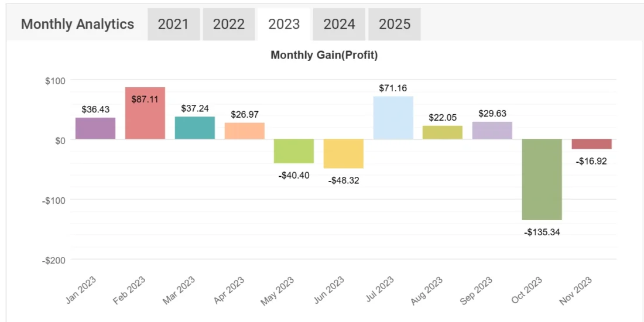Click the light blue Jul 2023 bar
The width and height of the screenshot is (644, 322).
coord(393,118)
